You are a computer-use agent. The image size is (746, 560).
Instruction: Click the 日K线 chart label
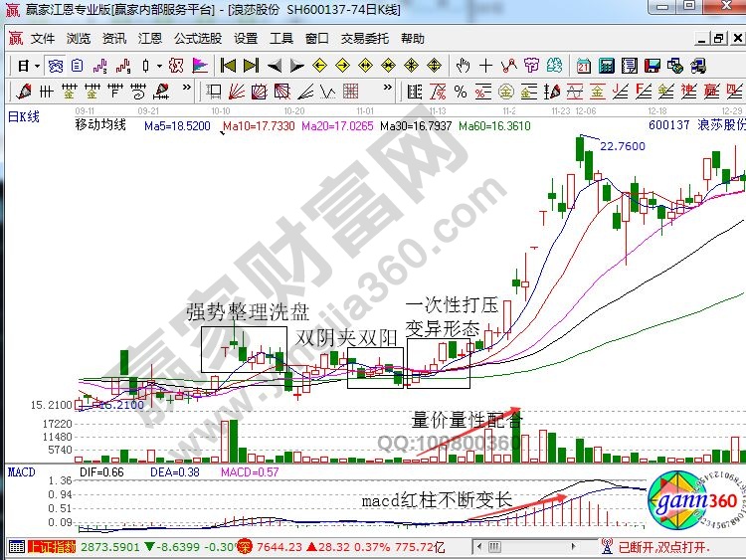click(x=25, y=116)
